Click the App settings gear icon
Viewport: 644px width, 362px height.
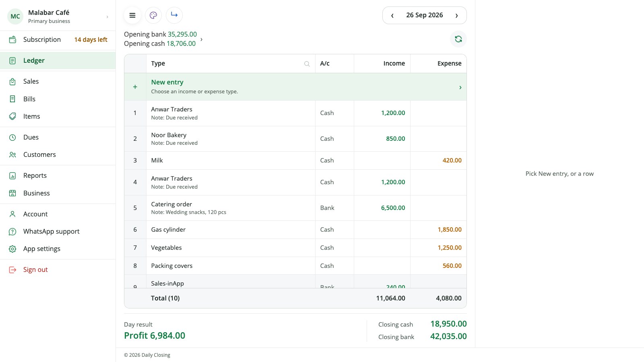[x=12, y=249]
